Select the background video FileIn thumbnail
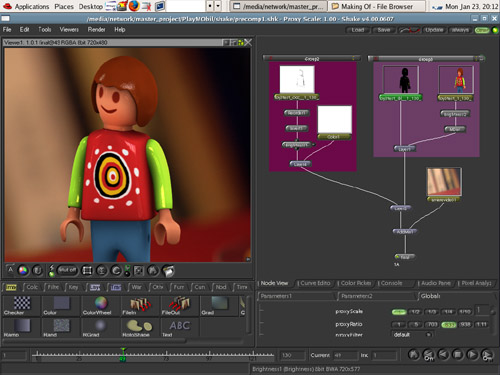This screenshot has width=500, height=375. click(x=444, y=182)
